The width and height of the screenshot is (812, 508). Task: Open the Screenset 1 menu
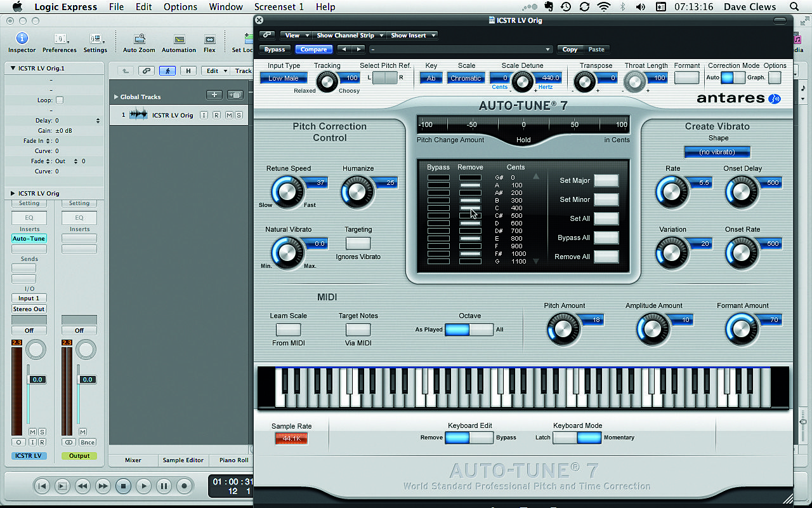(x=279, y=7)
